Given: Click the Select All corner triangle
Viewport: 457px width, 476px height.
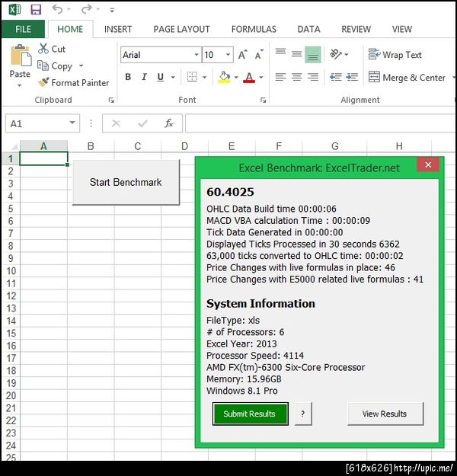Looking at the screenshot, I should [13, 147].
